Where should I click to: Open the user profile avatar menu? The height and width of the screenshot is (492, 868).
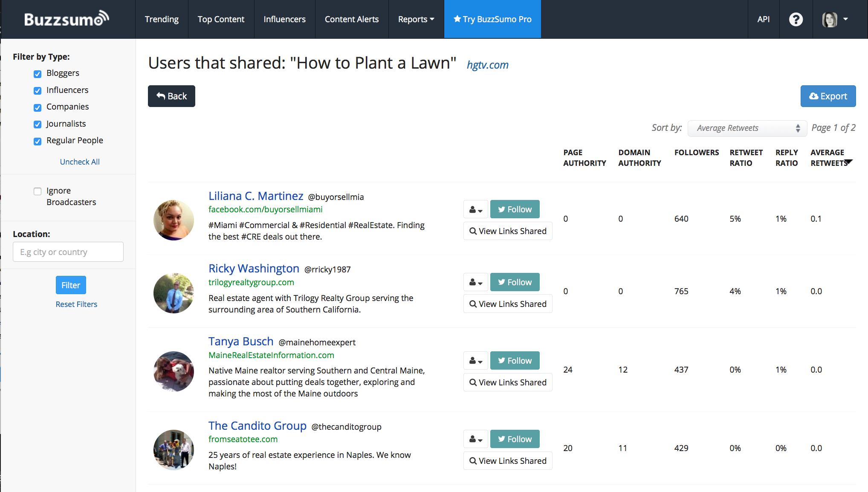[x=835, y=19]
